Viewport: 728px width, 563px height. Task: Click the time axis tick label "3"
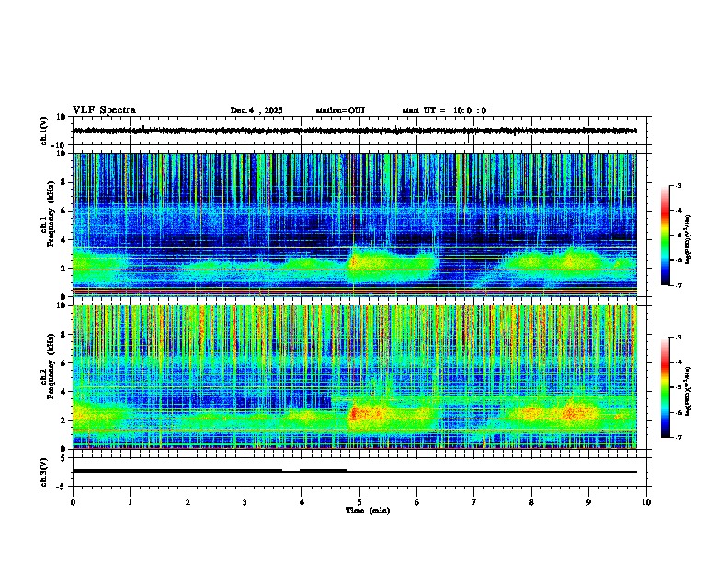click(245, 502)
